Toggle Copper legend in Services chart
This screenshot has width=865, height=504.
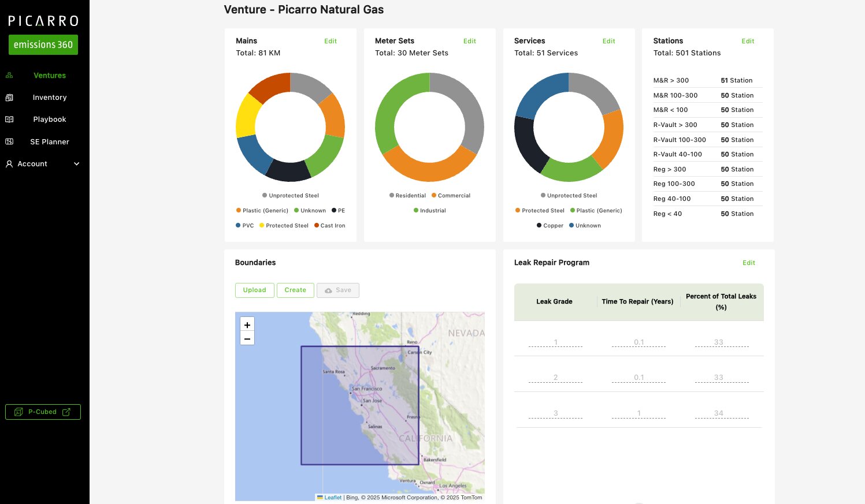tap(550, 226)
